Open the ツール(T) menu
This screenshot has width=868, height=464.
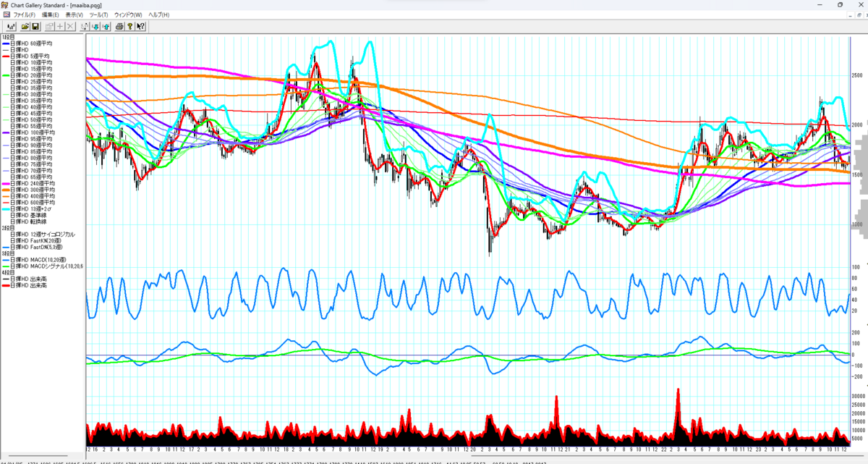point(99,14)
